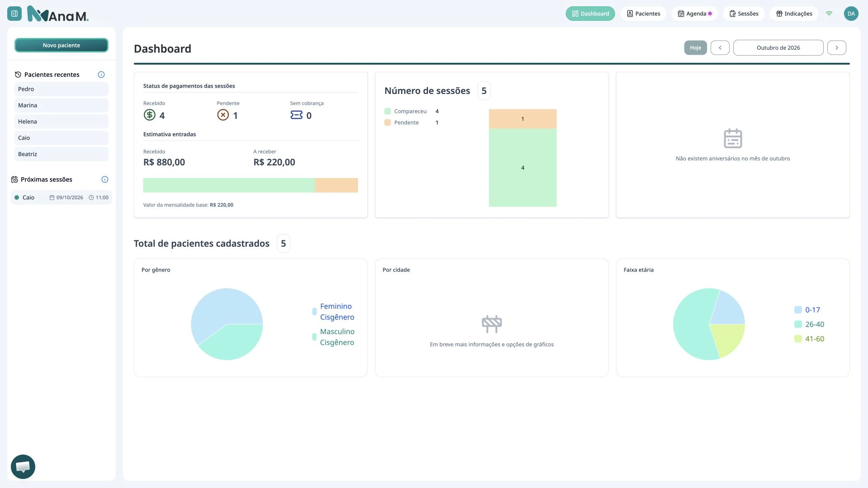The width and height of the screenshot is (868, 488).
Task: Click the AnaM logo
Action: point(58,14)
